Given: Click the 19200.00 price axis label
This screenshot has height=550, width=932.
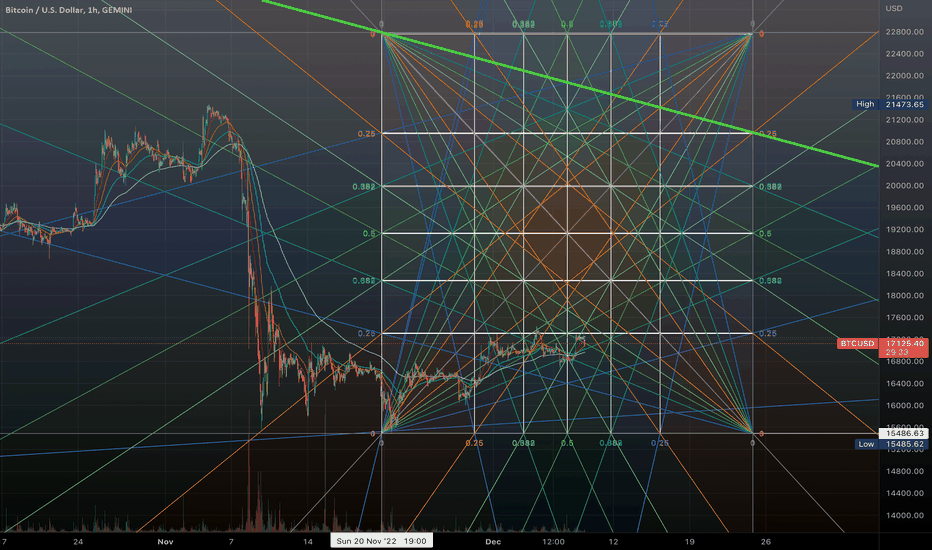Looking at the screenshot, I should click(905, 230).
